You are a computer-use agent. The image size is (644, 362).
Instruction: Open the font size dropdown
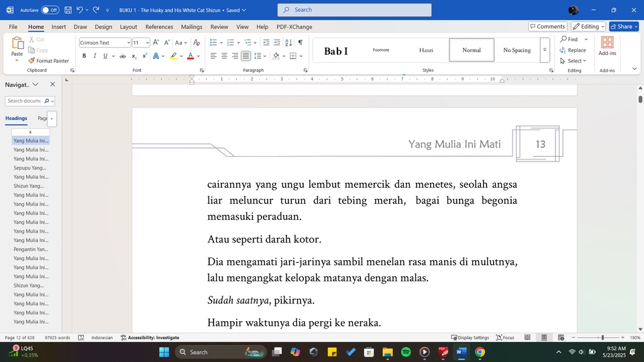click(x=148, y=43)
